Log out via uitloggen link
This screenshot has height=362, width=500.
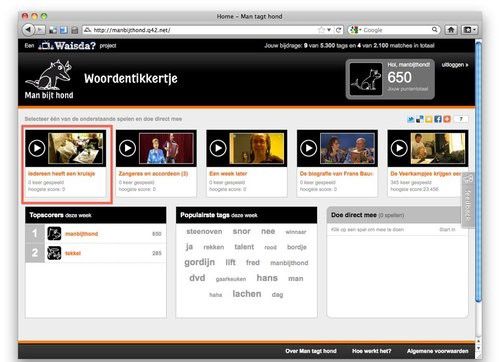[455, 65]
